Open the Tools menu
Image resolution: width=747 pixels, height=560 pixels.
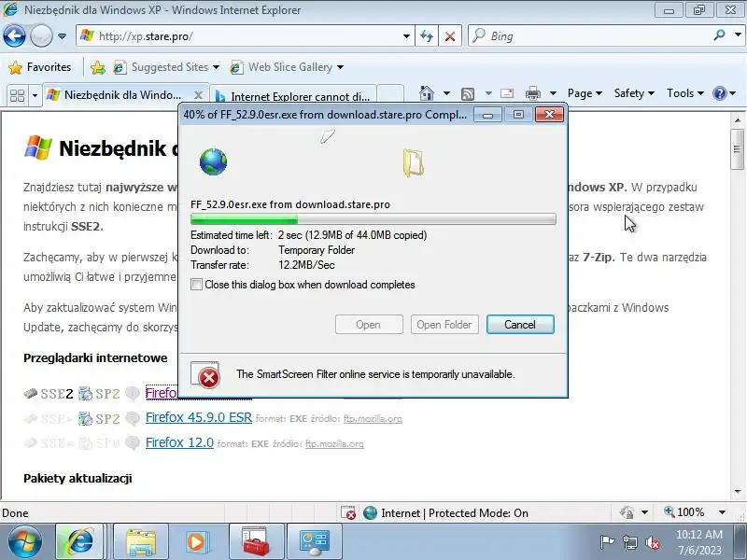[x=684, y=93]
